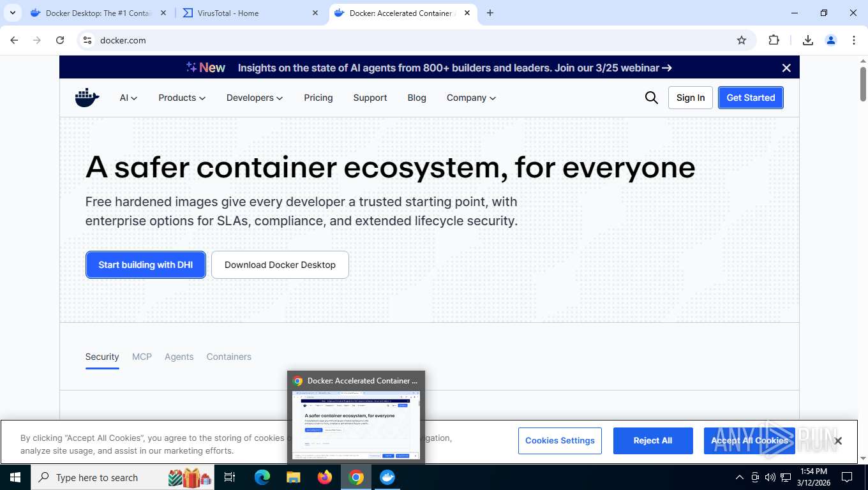The width and height of the screenshot is (868, 490).
Task: Reload the docker.com page
Action: [x=60, y=40]
